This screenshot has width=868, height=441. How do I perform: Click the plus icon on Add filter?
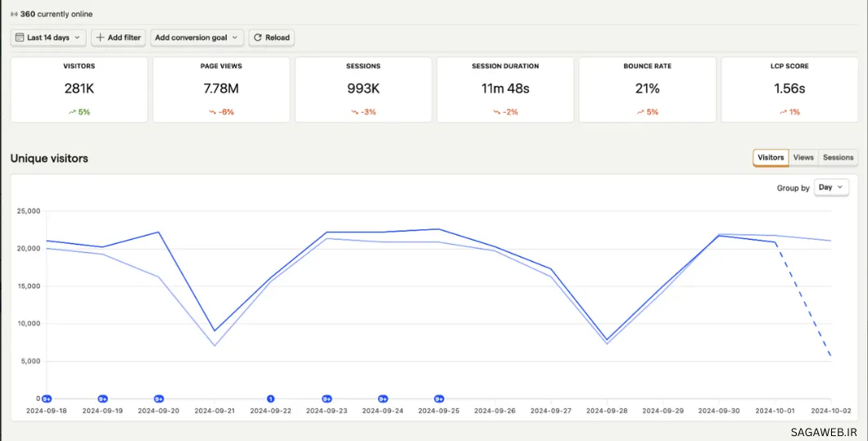coord(100,38)
